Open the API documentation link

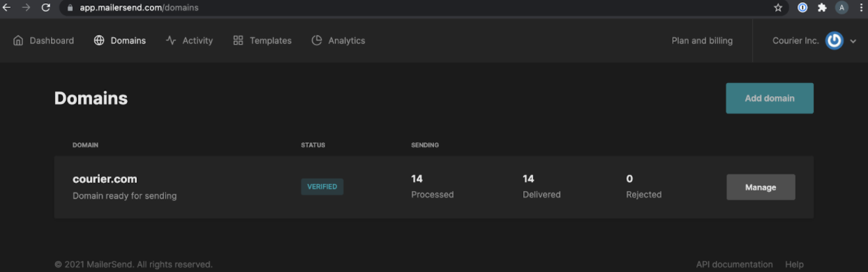click(x=735, y=264)
